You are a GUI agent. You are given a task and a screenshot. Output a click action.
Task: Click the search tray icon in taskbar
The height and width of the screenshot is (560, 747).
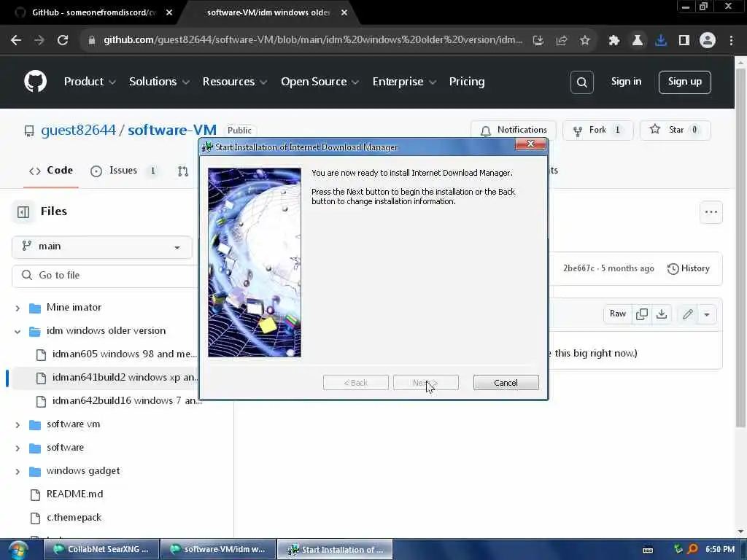(692, 549)
